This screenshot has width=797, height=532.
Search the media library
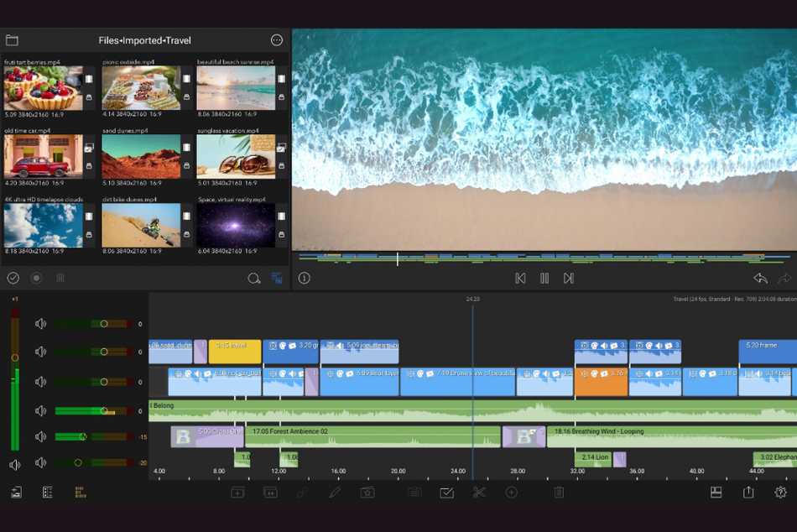tap(253, 279)
